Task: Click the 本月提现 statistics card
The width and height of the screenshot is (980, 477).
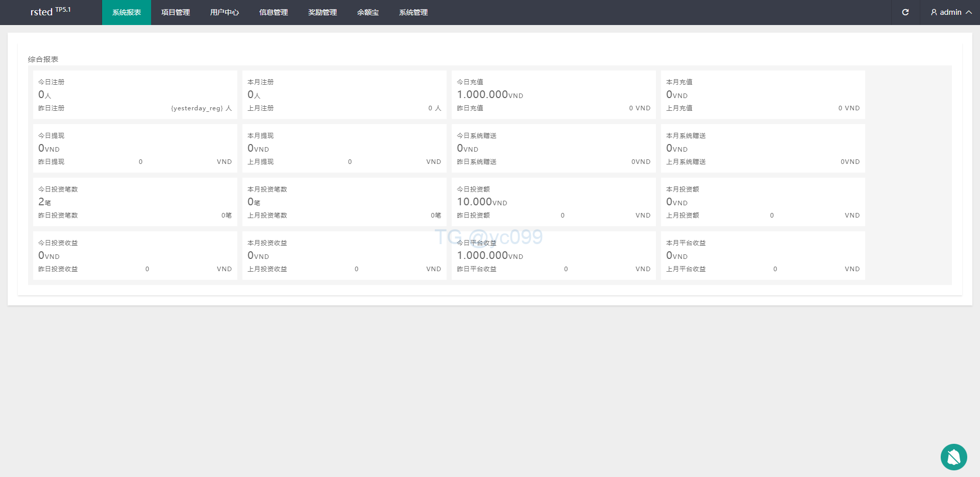Action: pyautogui.click(x=344, y=149)
